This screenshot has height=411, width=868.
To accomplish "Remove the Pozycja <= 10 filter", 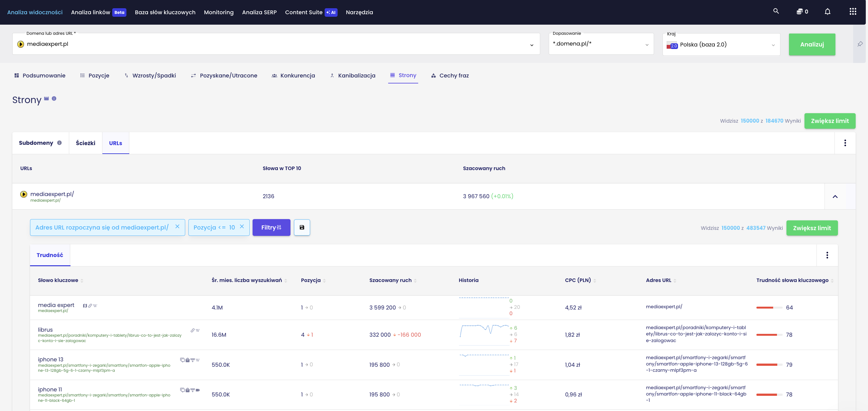I will tap(241, 227).
